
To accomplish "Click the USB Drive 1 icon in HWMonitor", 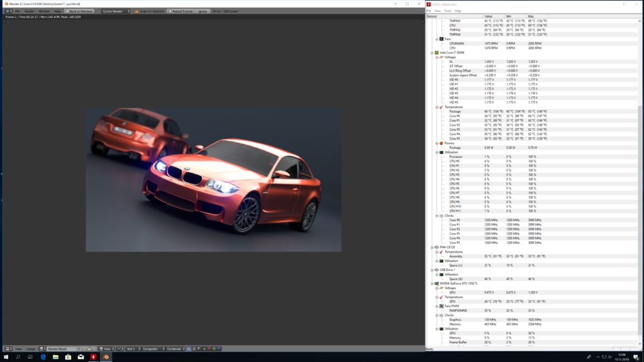I will tap(436, 270).
